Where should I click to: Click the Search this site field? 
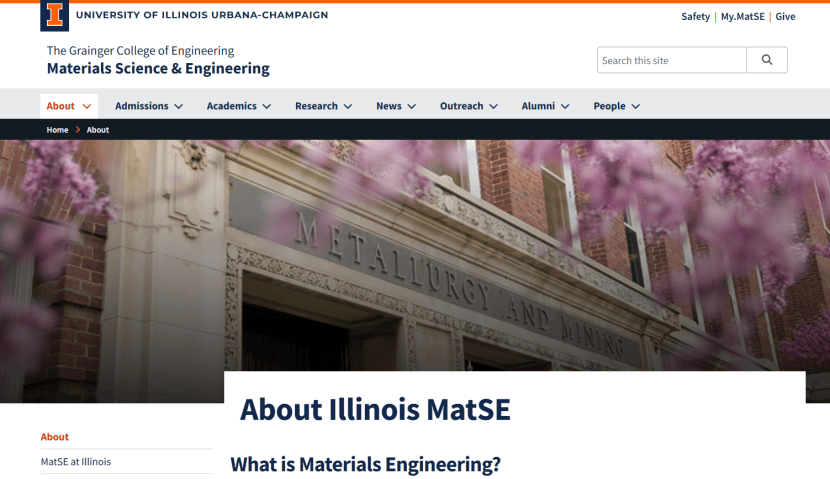[x=671, y=60]
